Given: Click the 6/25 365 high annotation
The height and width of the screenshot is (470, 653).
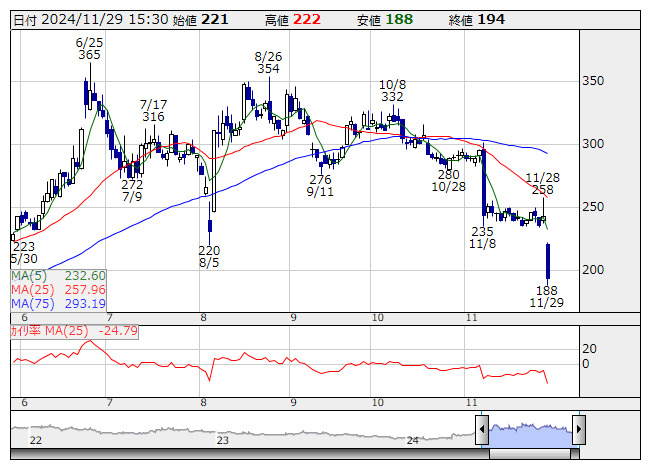Looking at the screenshot, I should [x=89, y=49].
